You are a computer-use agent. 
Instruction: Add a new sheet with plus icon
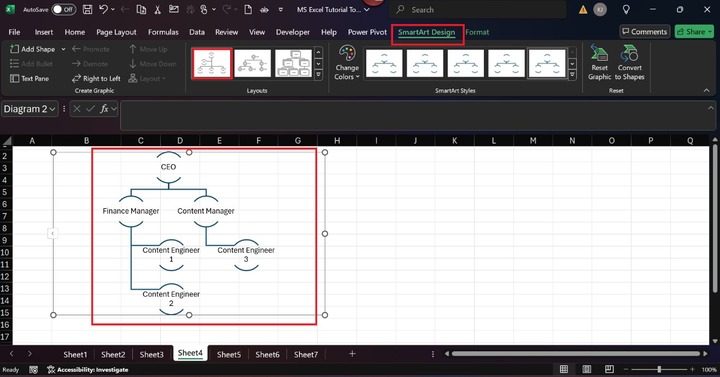[352, 354]
